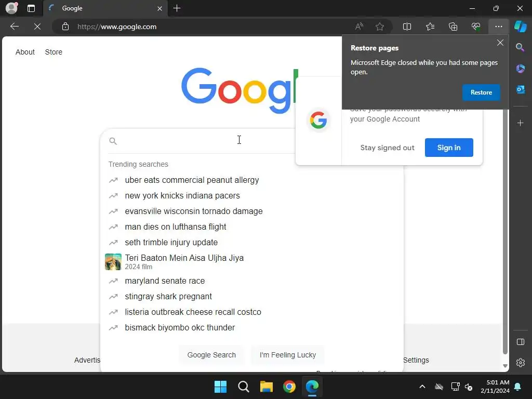This screenshot has height=399, width=532.
Task: Toggle sidebar visibility icon
Action: (520, 342)
